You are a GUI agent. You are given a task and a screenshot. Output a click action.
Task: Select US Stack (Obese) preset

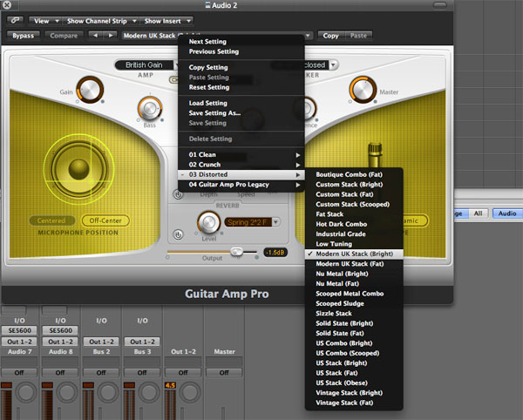coord(354,383)
